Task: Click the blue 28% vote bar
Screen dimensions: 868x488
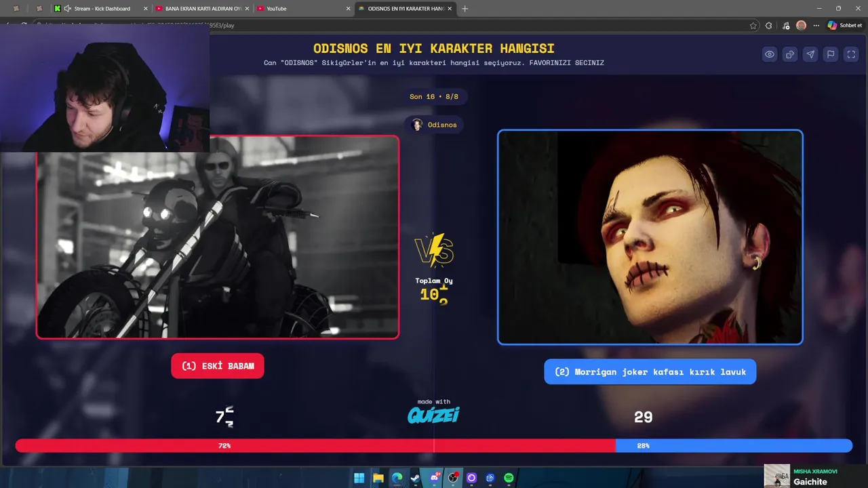Action: (734, 445)
